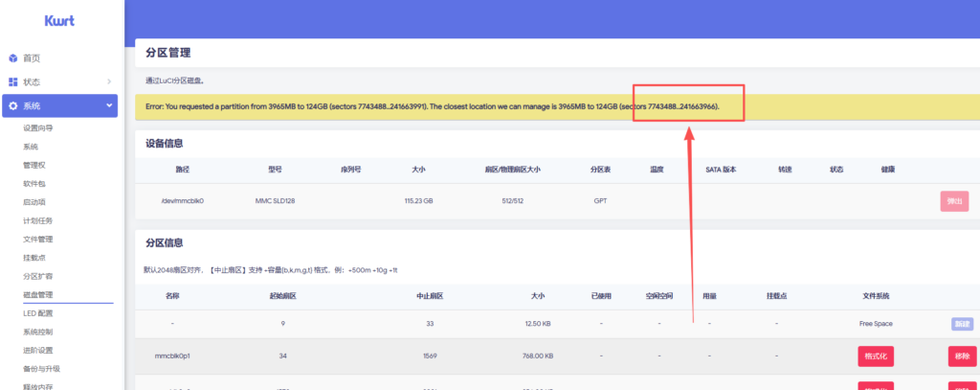Screen dimensions: 980x390
Task: Click the 健康 column header
Action: 887,170
